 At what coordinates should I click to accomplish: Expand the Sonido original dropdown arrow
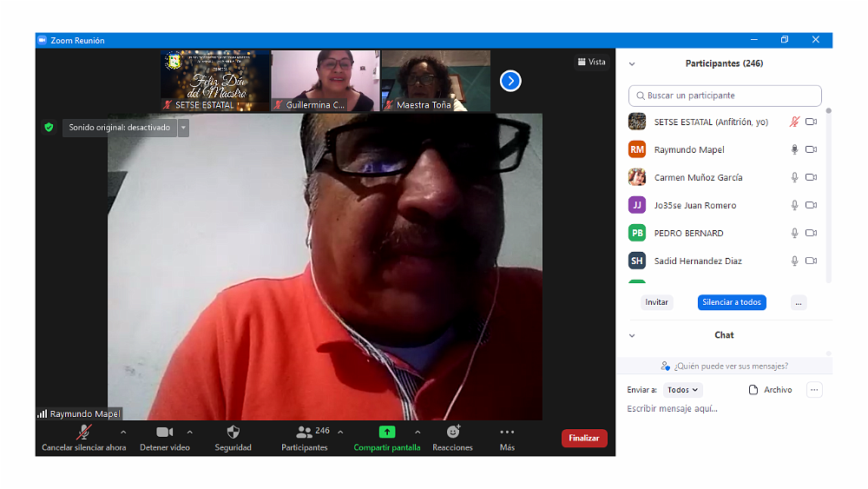click(x=183, y=128)
